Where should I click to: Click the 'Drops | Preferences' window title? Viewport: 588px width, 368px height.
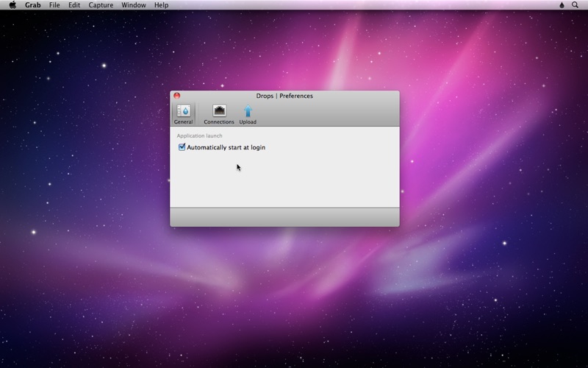point(284,96)
